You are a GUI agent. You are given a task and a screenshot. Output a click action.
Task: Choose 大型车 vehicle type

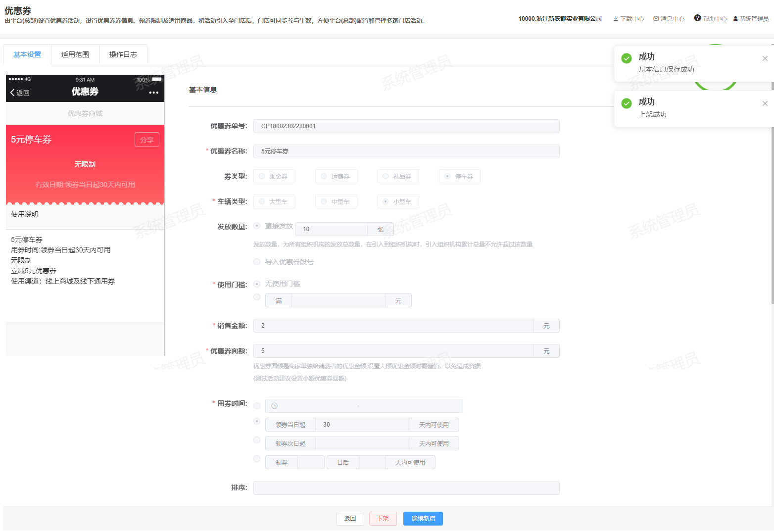(274, 201)
